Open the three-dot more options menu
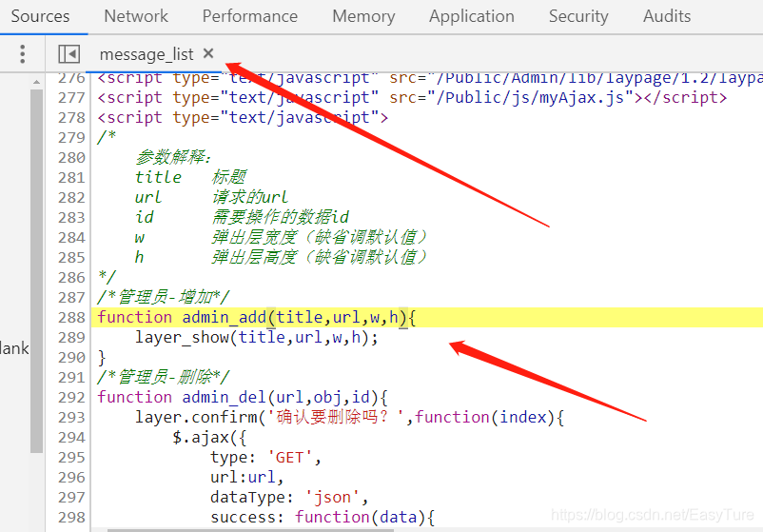Image resolution: width=763 pixels, height=532 pixels. [23, 54]
